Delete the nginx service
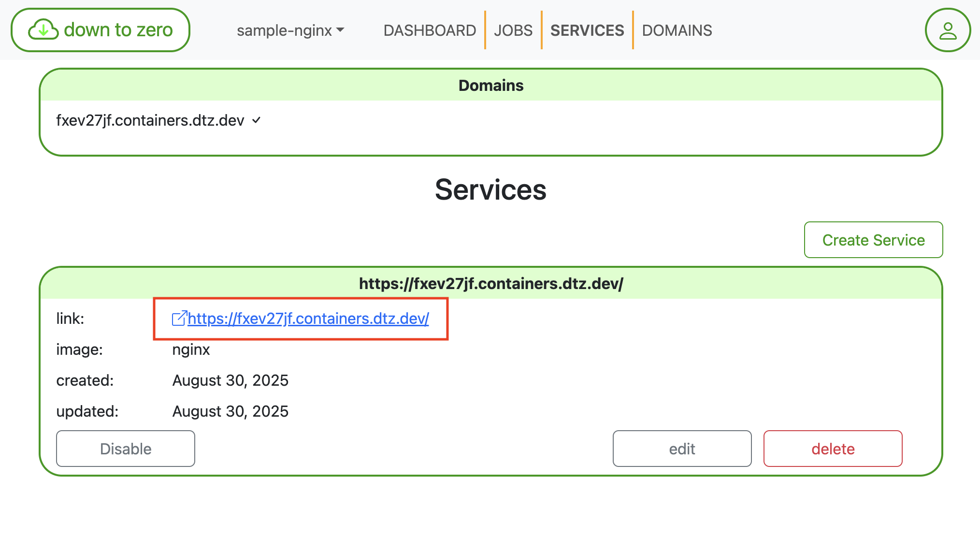The image size is (980, 552). pyautogui.click(x=833, y=449)
